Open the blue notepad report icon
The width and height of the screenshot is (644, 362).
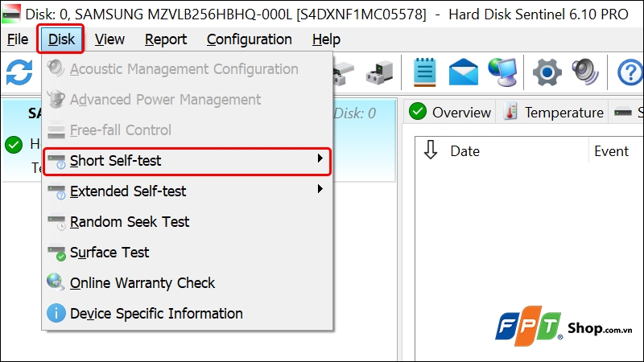pos(424,72)
